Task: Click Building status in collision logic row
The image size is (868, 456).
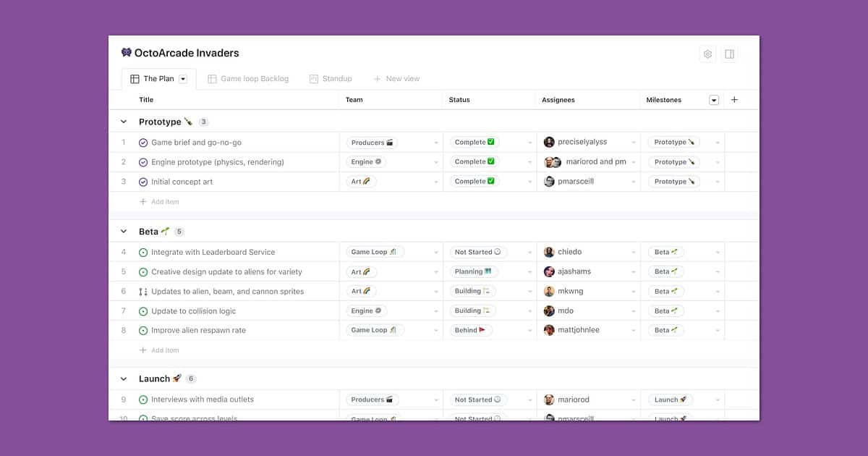Action: pyautogui.click(x=472, y=311)
